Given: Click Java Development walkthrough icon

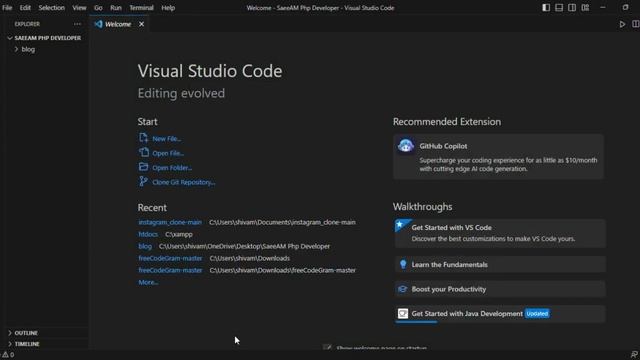Looking at the screenshot, I should point(403,313).
